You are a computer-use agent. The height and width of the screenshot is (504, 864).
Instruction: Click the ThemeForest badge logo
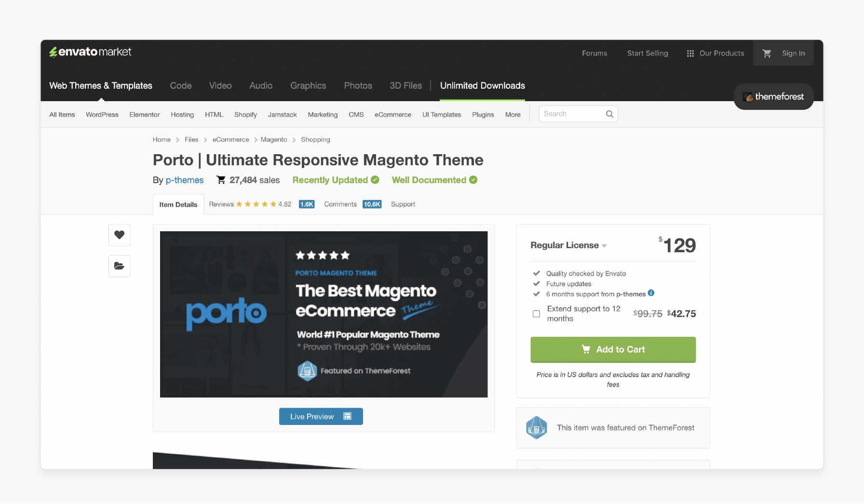coord(774,97)
